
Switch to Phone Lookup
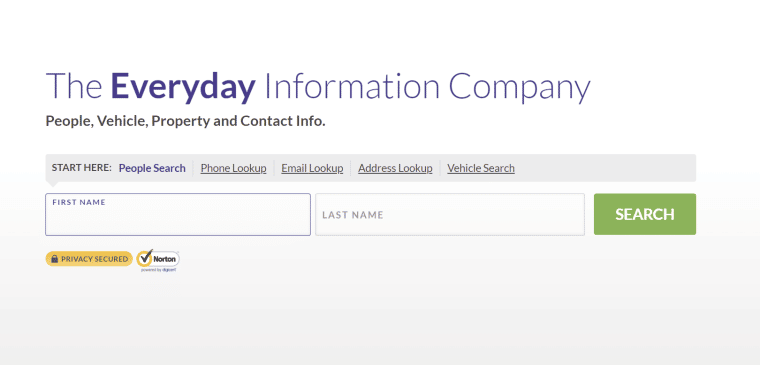pyautogui.click(x=233, y=168)
